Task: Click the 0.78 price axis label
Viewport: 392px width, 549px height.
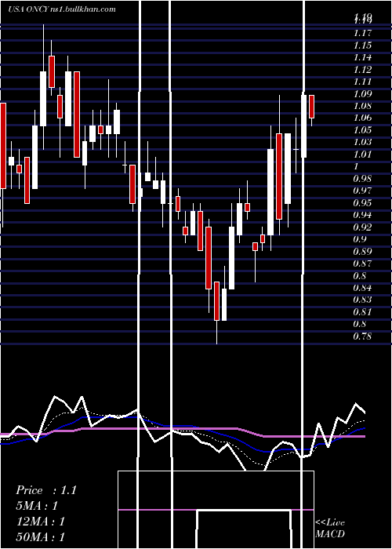Action: pos(362,336)
